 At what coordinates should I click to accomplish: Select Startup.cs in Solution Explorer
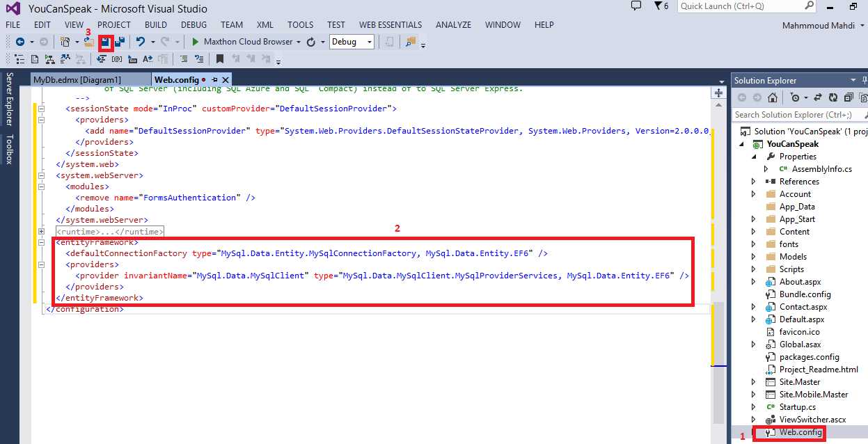coord(797,407)
